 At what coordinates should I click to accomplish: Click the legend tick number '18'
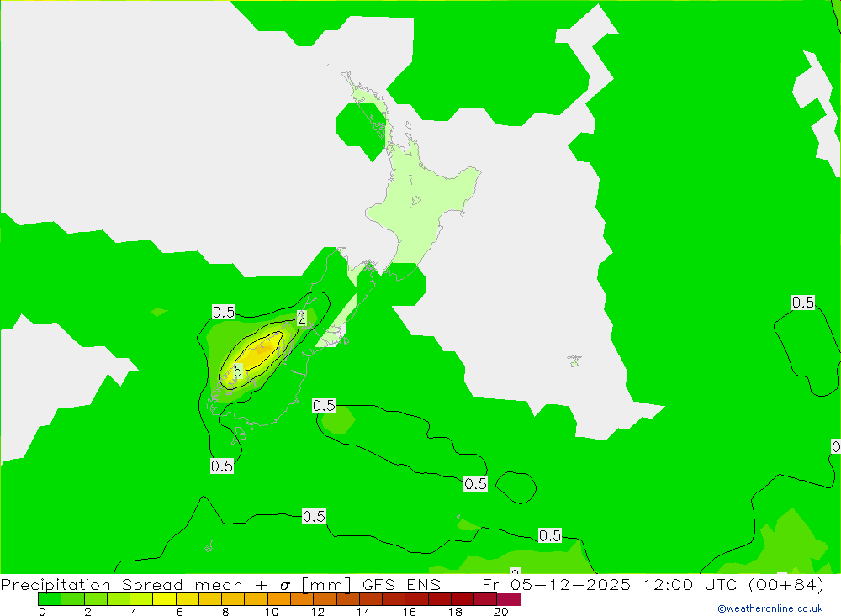[455, 612]
